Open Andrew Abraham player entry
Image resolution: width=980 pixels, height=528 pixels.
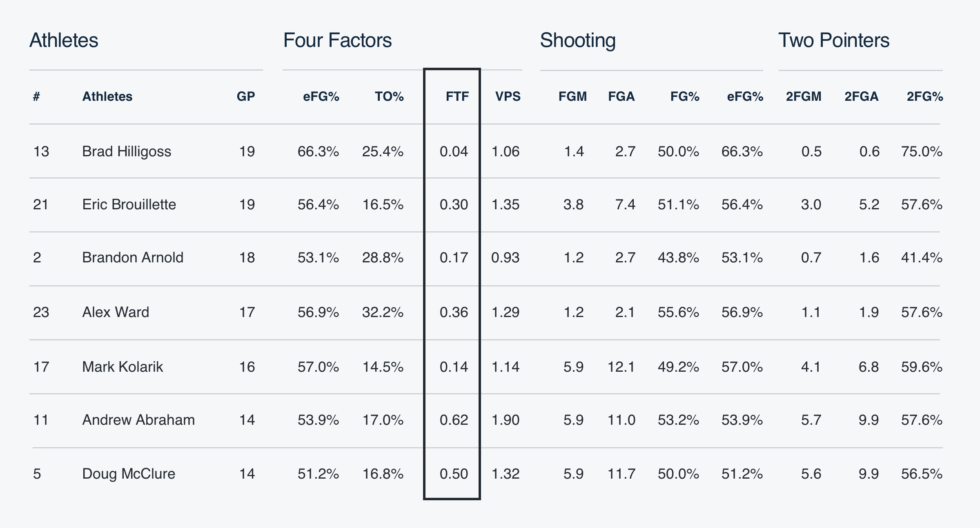click(138, 420)
